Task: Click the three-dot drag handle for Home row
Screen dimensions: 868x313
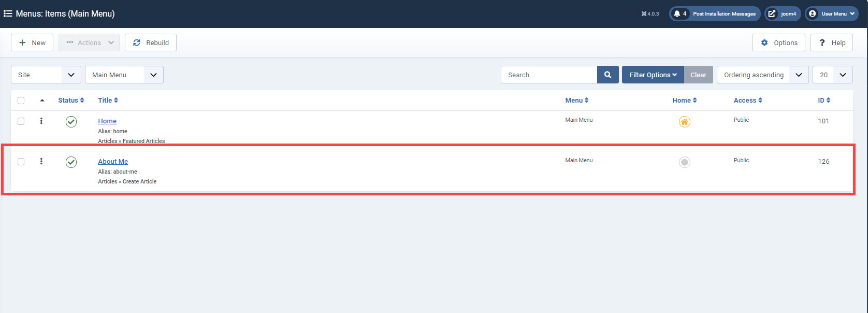Action: point(41,121)
